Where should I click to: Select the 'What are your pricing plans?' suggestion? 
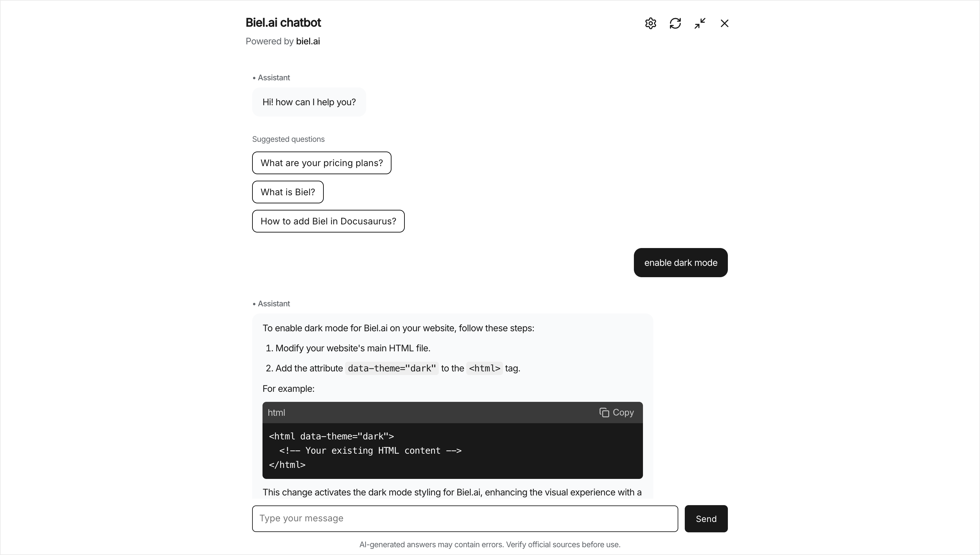pos(321,163)
